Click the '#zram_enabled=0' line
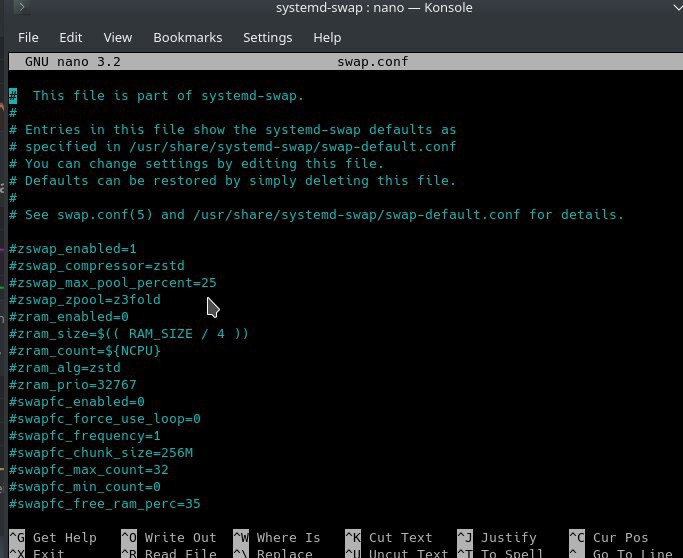The image size is (683, 558). coord(69,317)
